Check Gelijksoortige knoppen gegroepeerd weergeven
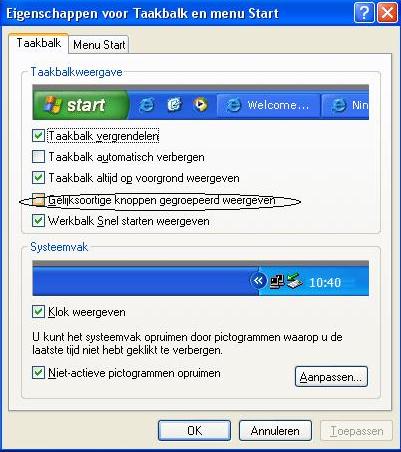The height and width of the screenshot is (452, 401). tap(38, 200)
